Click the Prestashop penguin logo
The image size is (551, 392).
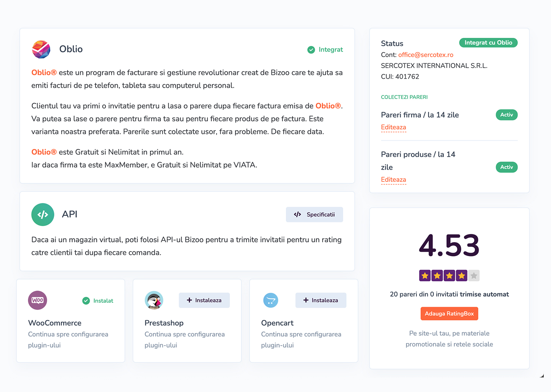click(x=154, y=300)
